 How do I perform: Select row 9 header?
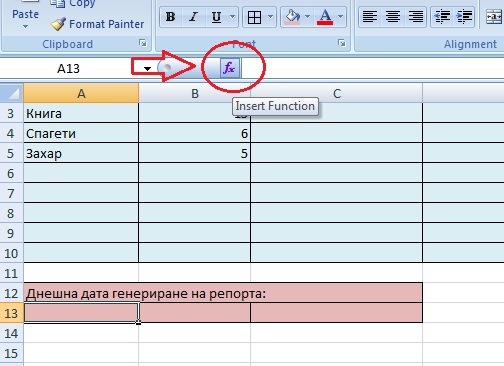point(11,233)
